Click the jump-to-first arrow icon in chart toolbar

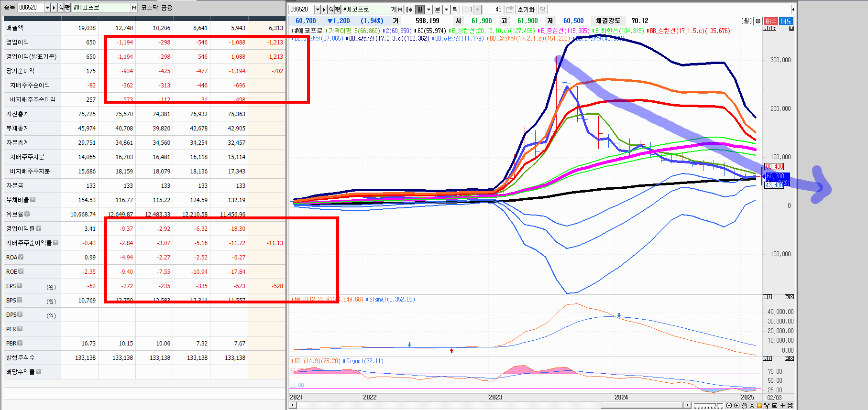(409, 10)
